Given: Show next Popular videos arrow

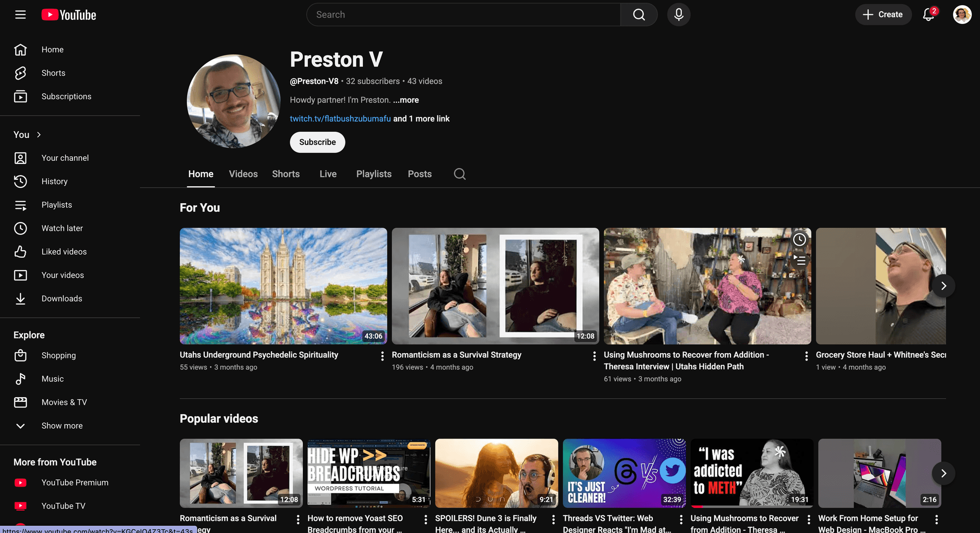Looking at the screenshot, I should 943,473.
